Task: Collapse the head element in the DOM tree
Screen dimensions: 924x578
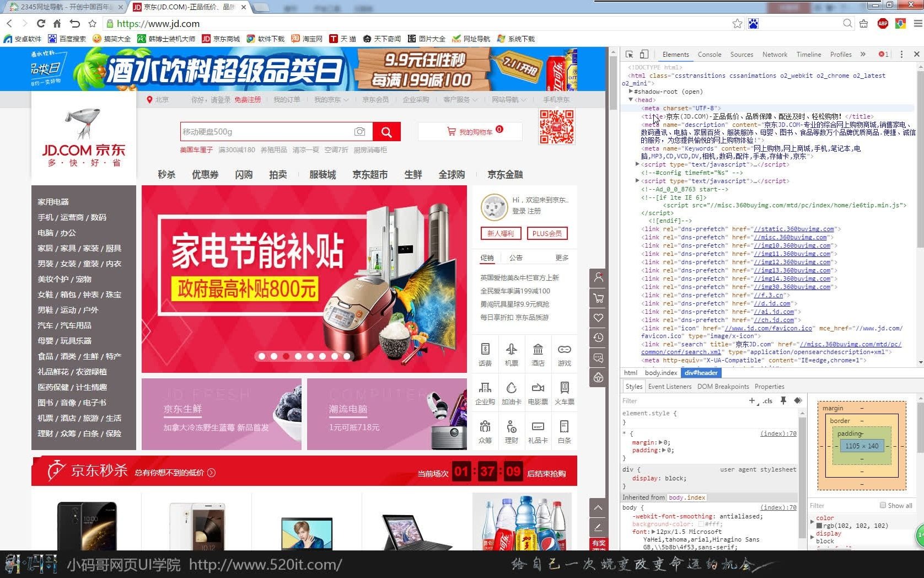Action: (x=631, y=100)
